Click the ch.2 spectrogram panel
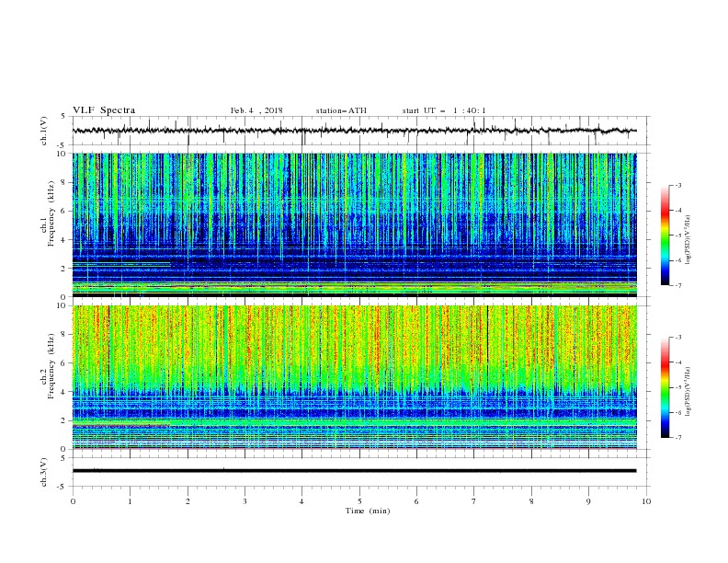 pos(354,377)
